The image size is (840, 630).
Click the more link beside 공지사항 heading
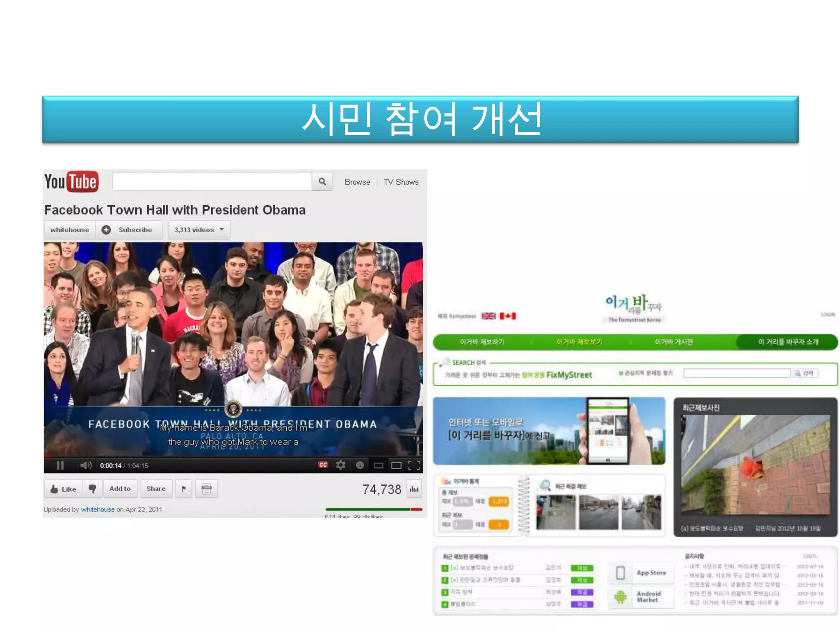point(810,556)
